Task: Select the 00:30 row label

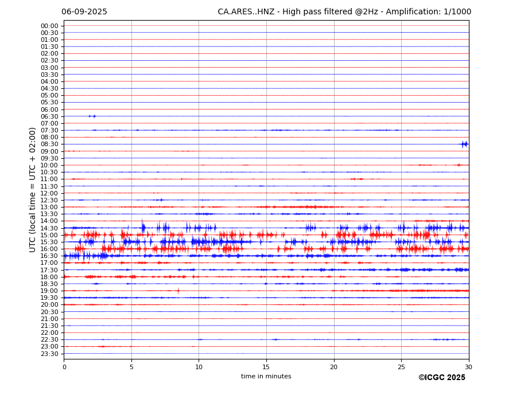Action: 49,33
